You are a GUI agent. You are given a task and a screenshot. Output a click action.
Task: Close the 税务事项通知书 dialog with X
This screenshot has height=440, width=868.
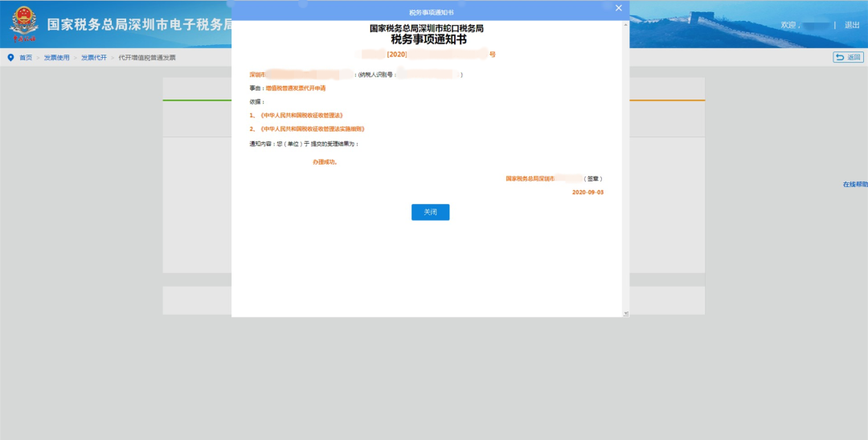click(x=619, y=8)
